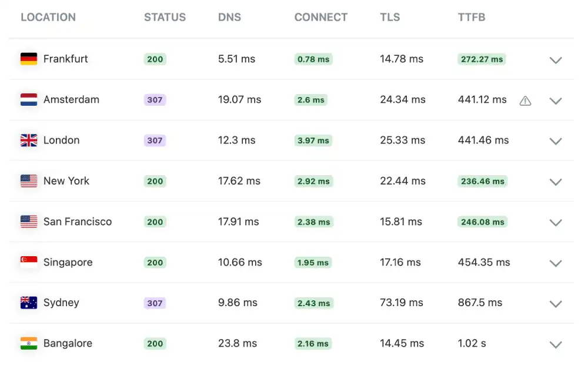
Task: Sort by the LOCATION column header
Action: coord(48,17)
